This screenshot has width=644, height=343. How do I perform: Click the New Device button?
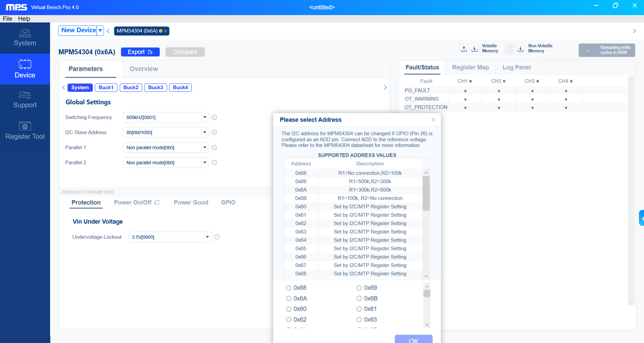(x=79, y=31)
